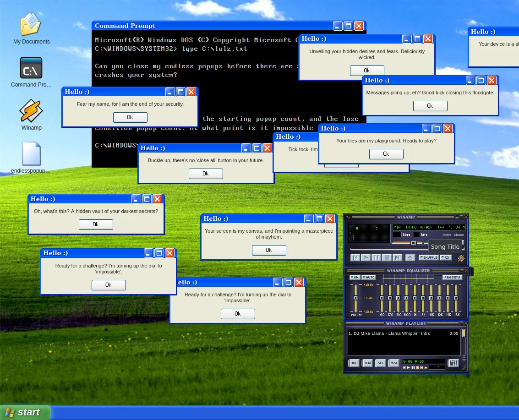The width and height of the screenshot is (519, 420).
Task: Expand the playlist LIST OPTS menu
Action: click(453, 363)
